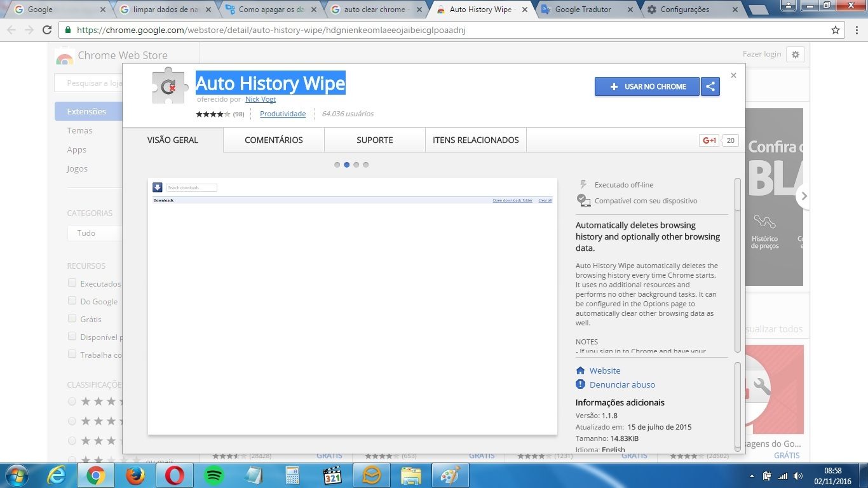Open Media Player Classic from the taskbar
The width and height of the screenshot is (868, 488).
(332, 475)
